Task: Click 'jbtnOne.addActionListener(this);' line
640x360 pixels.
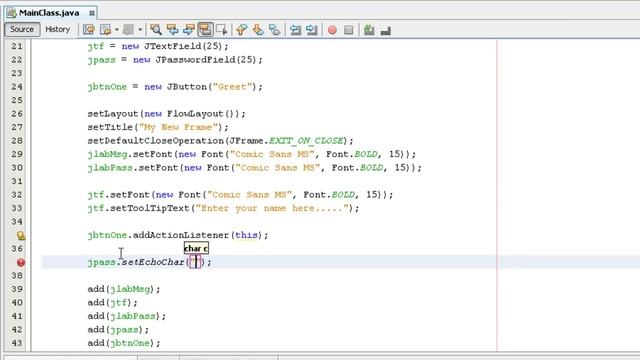Action: (178, 235)
